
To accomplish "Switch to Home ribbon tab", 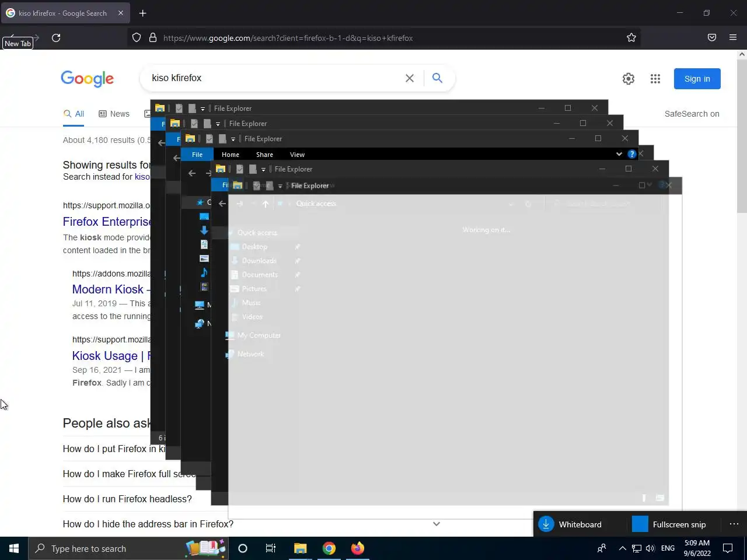I will click(x=231, y=155).
